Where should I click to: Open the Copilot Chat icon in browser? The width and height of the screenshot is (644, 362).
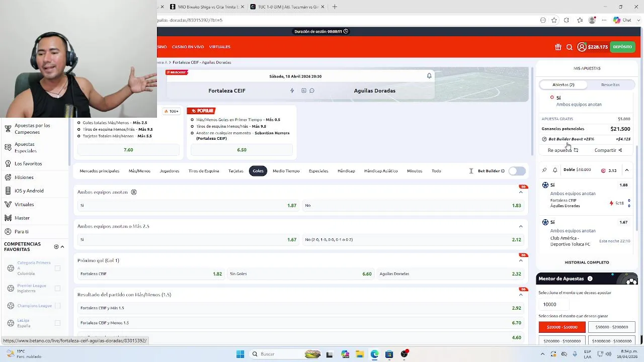click(617, 20)
